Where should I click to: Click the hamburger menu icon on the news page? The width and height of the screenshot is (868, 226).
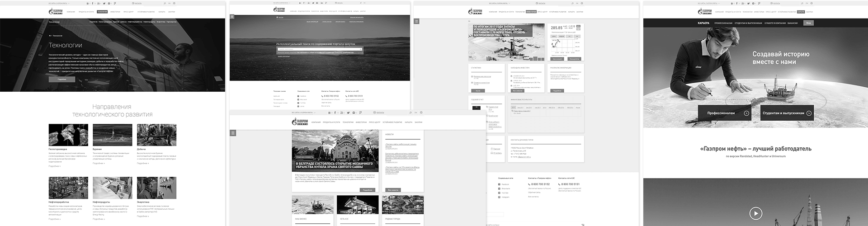(233, 133)
